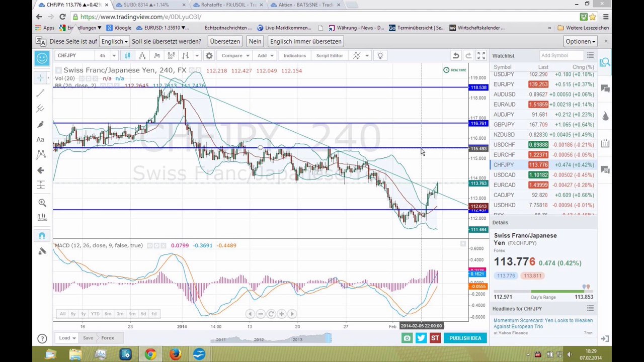Image resolution: width=644 pixels, height=362 pixels.
Task: Select the brush drawing tool
Action: coord(41,124)
